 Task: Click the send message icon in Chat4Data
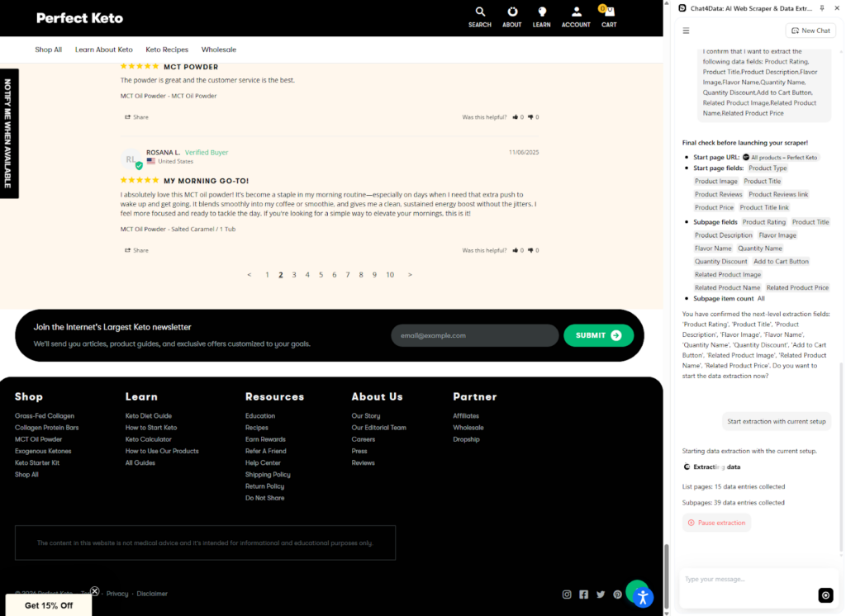pos(825,595)
